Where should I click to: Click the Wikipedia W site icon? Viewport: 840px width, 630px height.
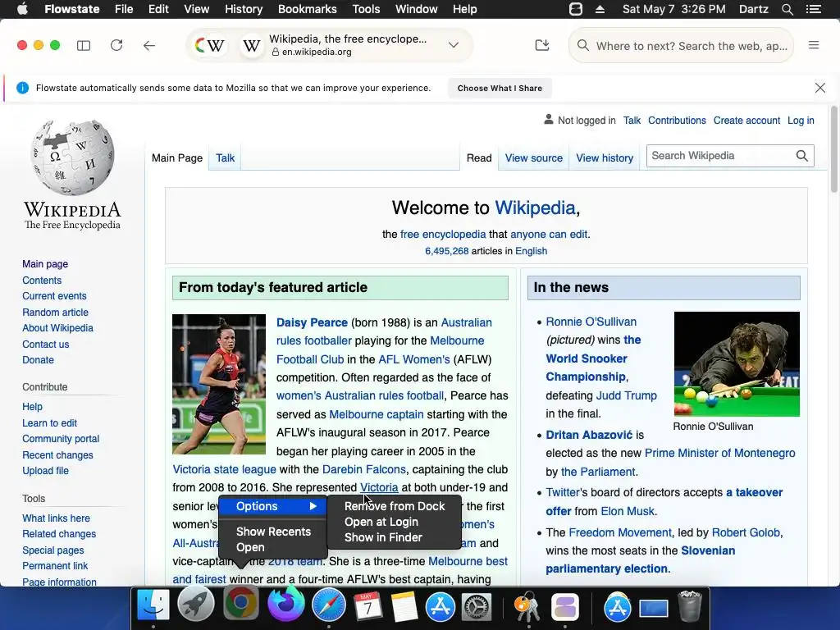click(251, 46)
